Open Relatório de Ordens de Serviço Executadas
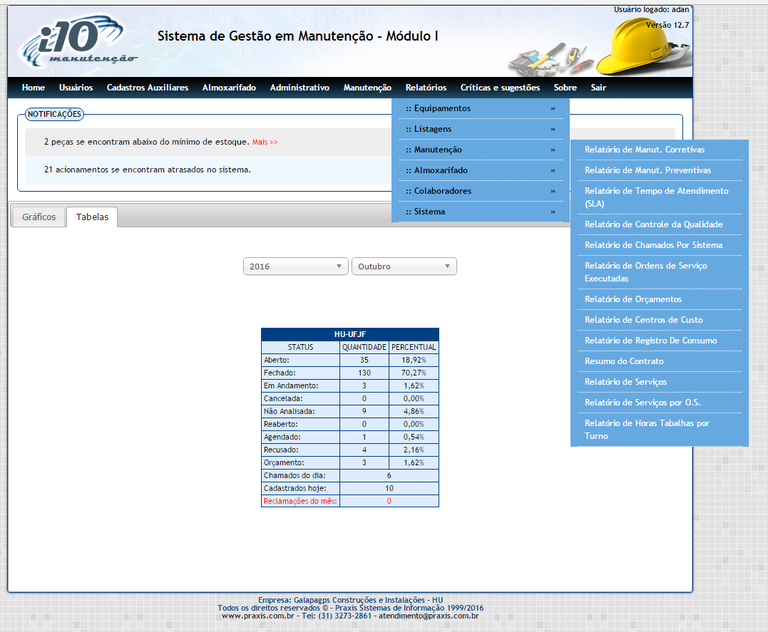This screenshot has height=632, width=768. coord(659,272)
